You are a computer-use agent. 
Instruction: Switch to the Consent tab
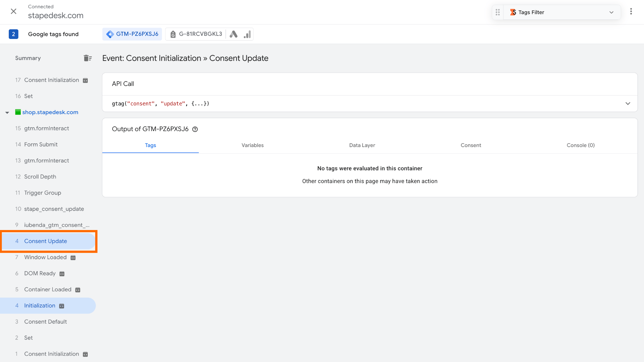pos(471,145)
